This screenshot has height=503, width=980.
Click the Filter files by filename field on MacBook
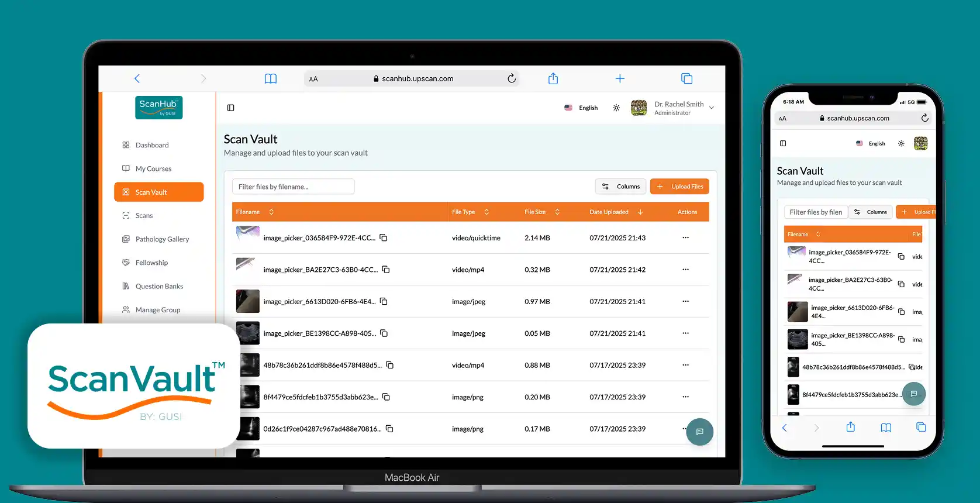pyautogui.click(x=293, y=187)
